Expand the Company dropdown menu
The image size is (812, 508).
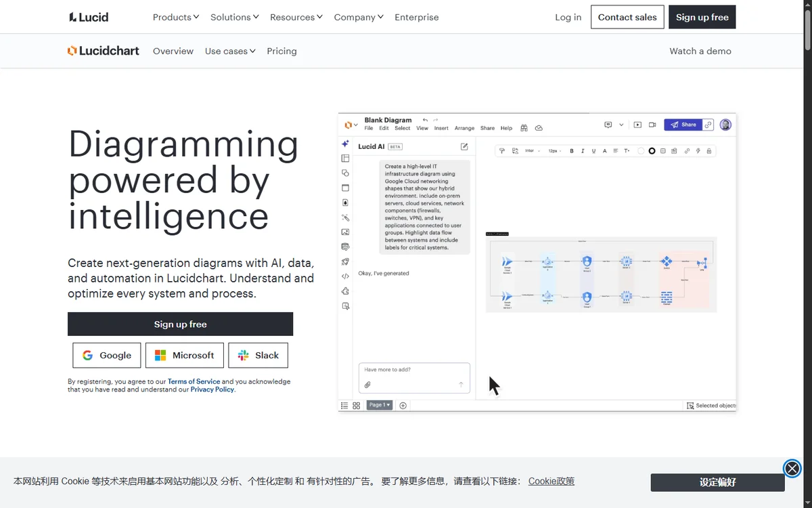coord(359,17)
